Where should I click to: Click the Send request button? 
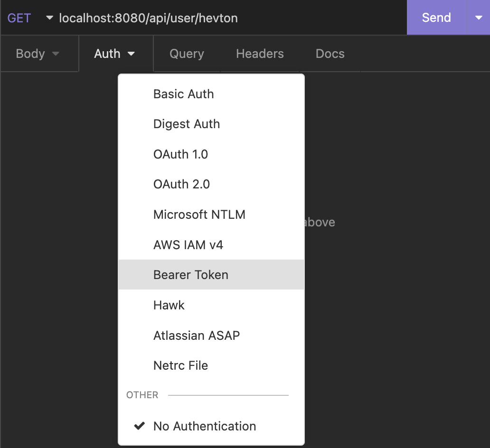[436, 18]
